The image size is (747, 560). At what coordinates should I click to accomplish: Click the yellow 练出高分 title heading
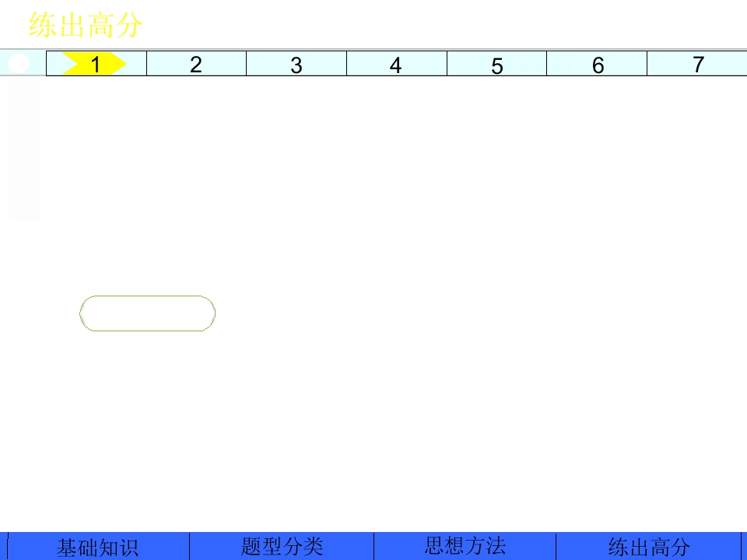pyautogui.click(x=86, y=25)
